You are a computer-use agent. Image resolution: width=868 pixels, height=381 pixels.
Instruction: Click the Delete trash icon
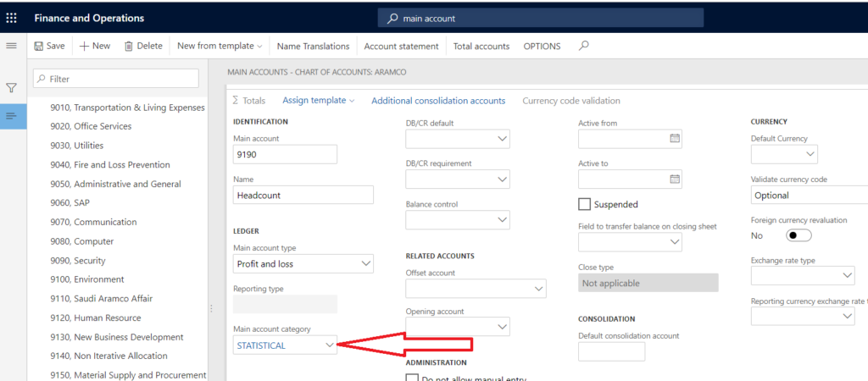click(x=129, y=46)
